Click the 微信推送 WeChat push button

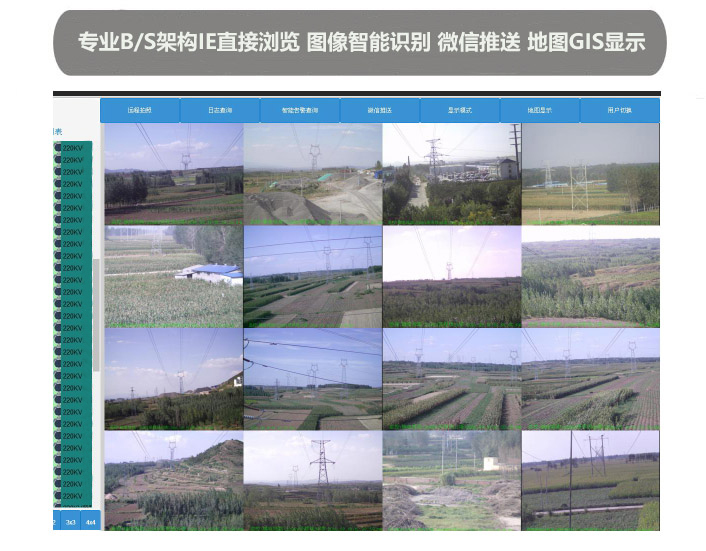(x=380, y=111)
